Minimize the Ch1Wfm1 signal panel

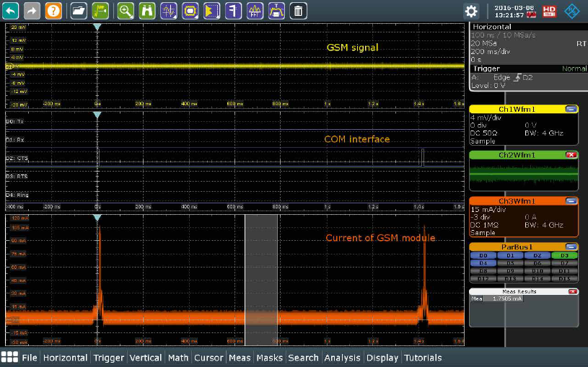571,109
